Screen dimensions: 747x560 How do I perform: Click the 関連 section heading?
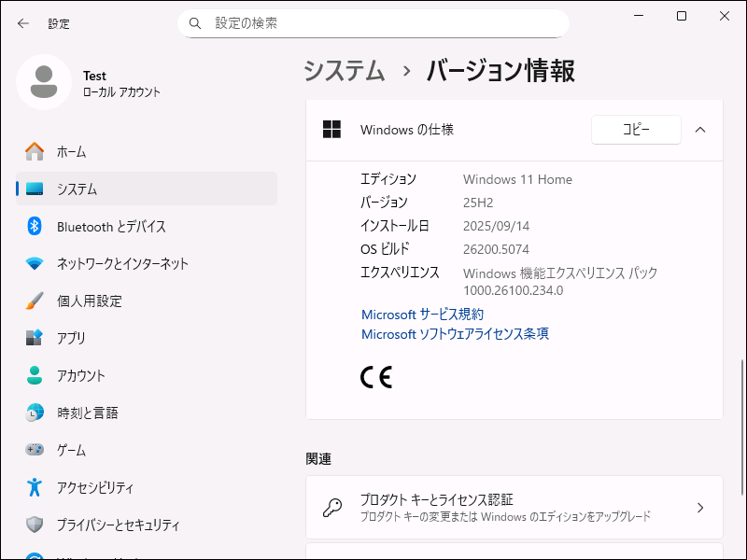tap(318, 459)
